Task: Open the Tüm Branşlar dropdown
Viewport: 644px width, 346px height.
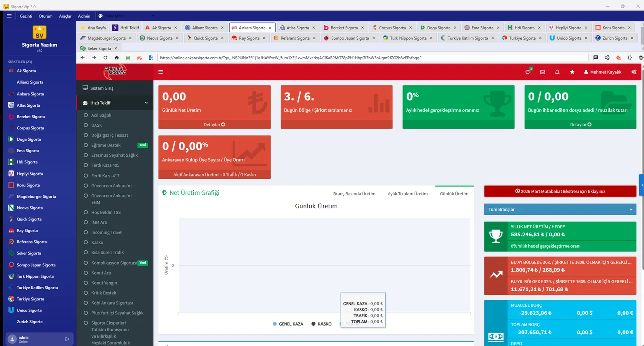Action: point(559,209)
